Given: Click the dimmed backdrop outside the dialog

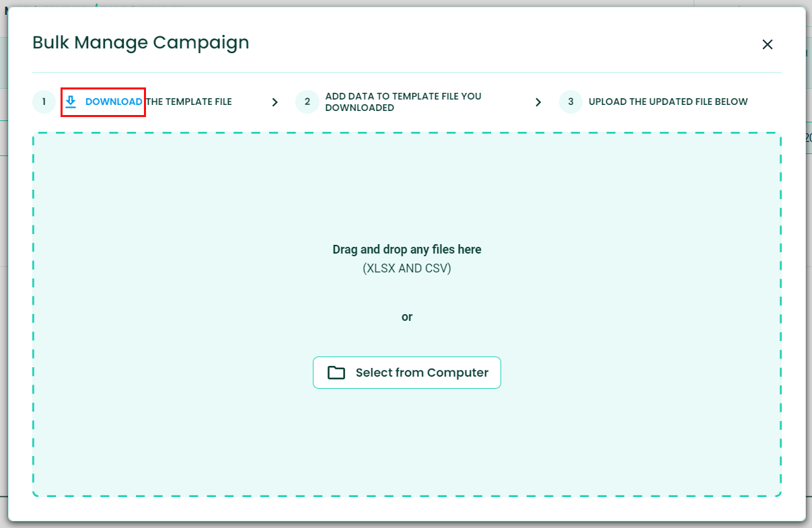Looking at the screenshot, I should (x=809, y=269).
